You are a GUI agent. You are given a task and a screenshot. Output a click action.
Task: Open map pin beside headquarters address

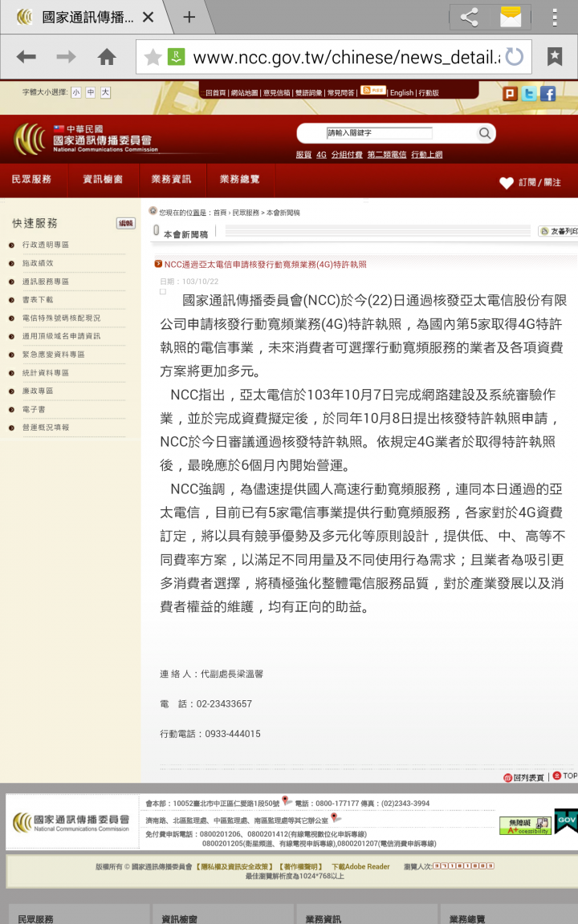click(x=287, y=800)
